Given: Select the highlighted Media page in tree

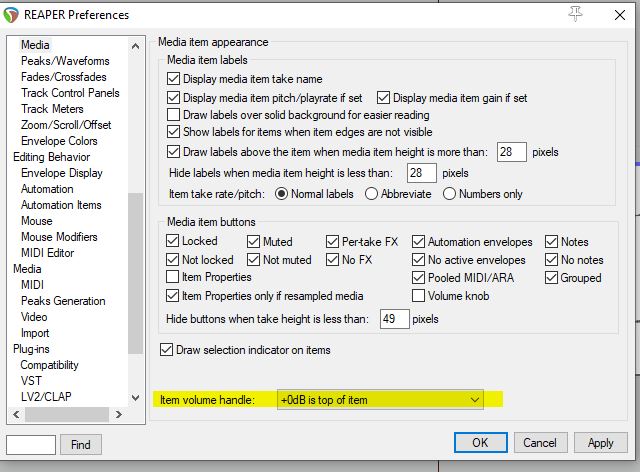Looking at the screenshot, I should [x=36, y=45].
